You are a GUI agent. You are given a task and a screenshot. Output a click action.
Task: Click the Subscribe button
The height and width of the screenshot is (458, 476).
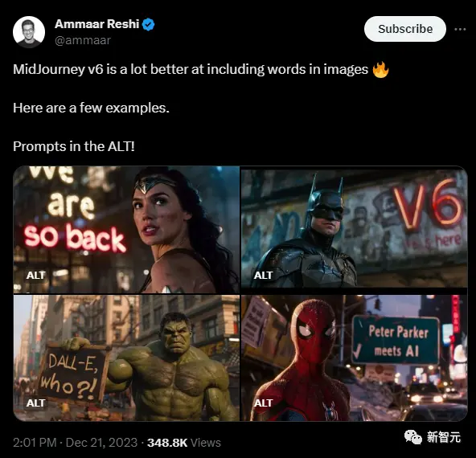405,29
